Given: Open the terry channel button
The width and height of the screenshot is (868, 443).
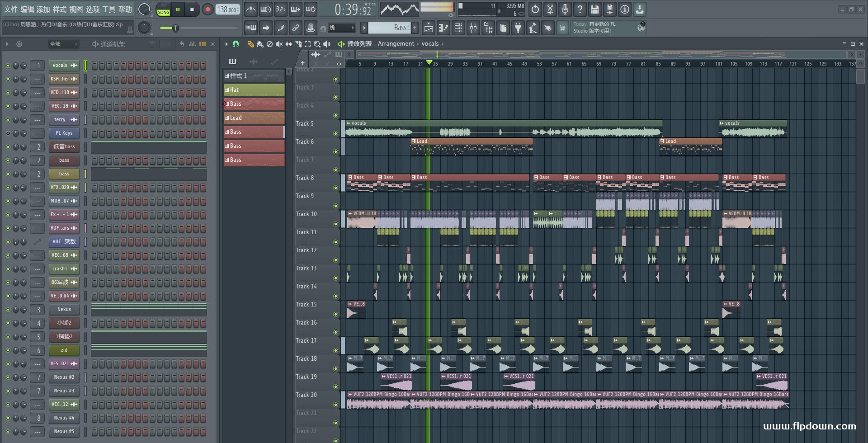Looking at the screenshot, I should click(64, 120).
